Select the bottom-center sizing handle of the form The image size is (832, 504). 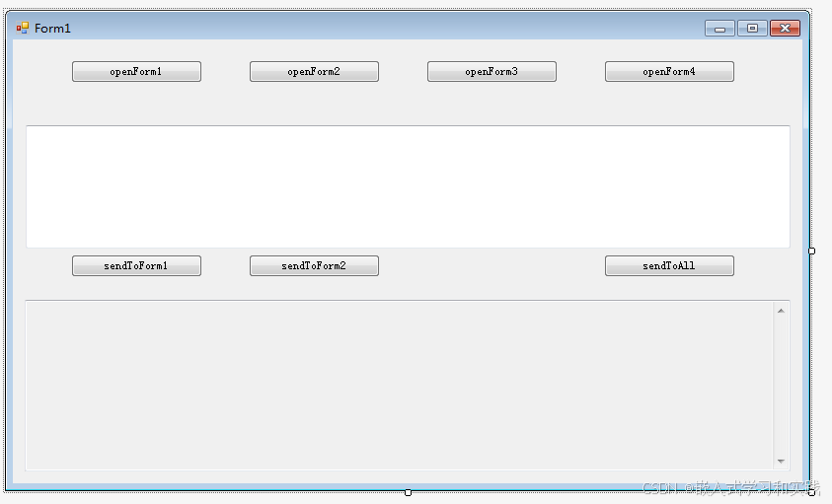pyautogui.click(x=408, y=493)
